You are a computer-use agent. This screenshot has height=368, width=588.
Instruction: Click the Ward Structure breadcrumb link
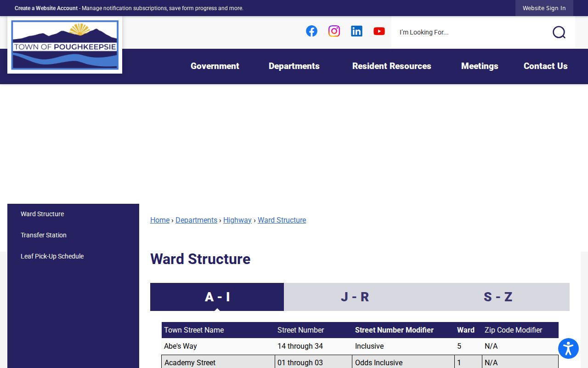point(282,220)
